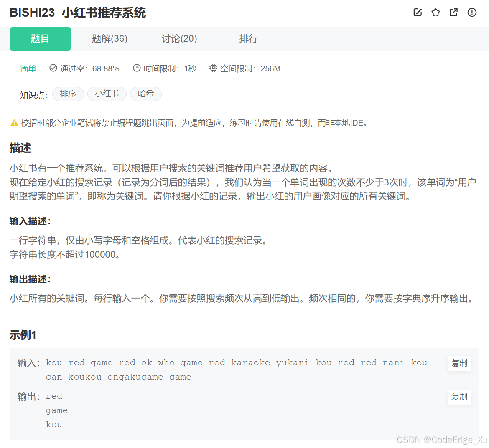Select the 排行 tab
This screenshot has width=489, height=448.
point(248,38)
